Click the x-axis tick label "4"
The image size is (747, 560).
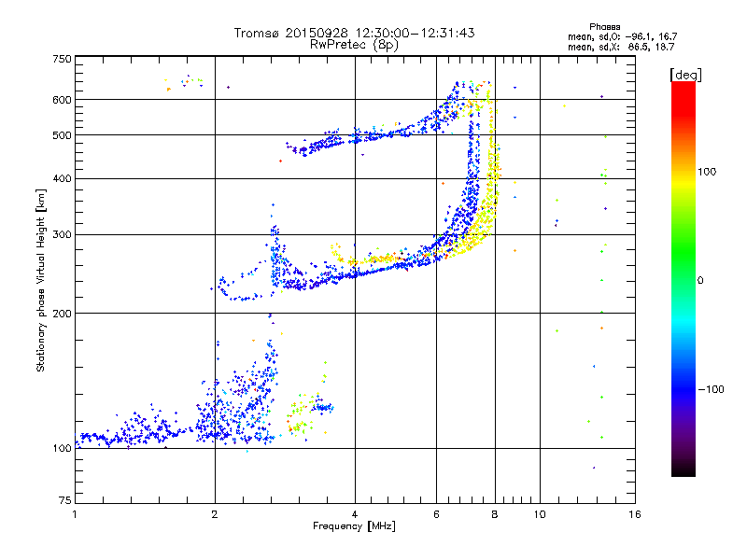pyautogui.click(x=355, y=514)
